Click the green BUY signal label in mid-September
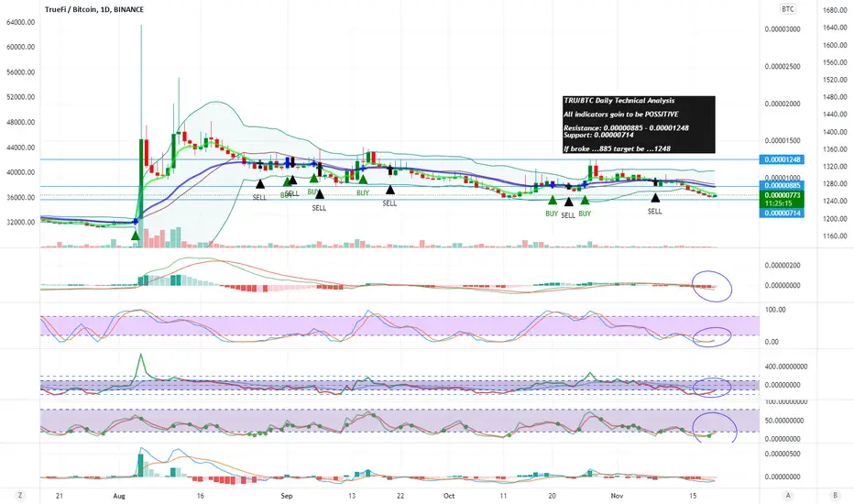Viewport: 854px width, 504px height. pos(363,192)
